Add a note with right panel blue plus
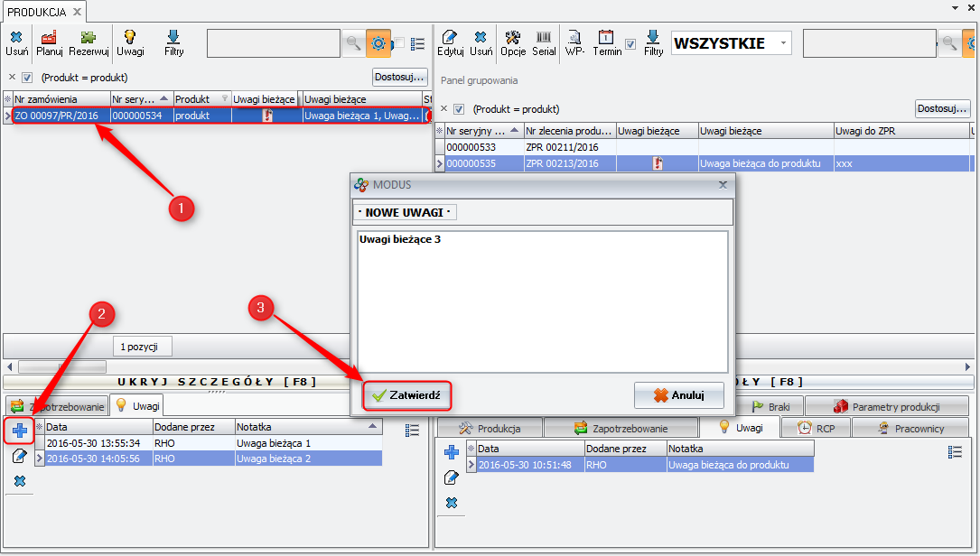980x556 pixels. click(452, 452)
